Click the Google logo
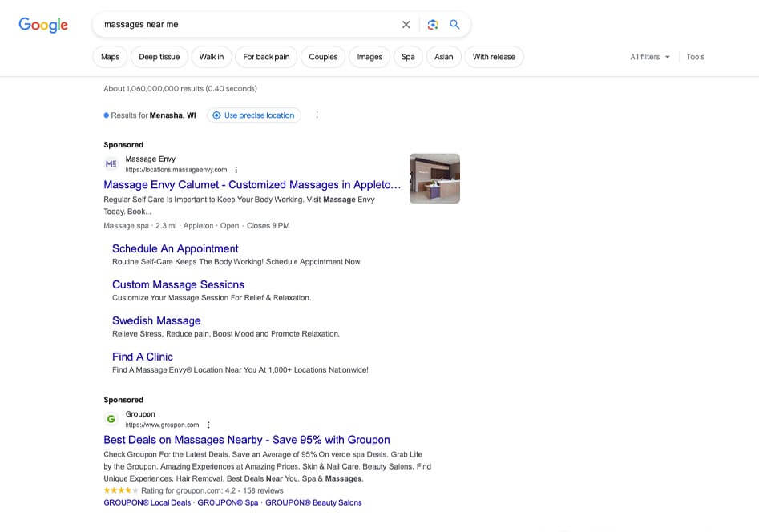759x532 pixels. 43,25
